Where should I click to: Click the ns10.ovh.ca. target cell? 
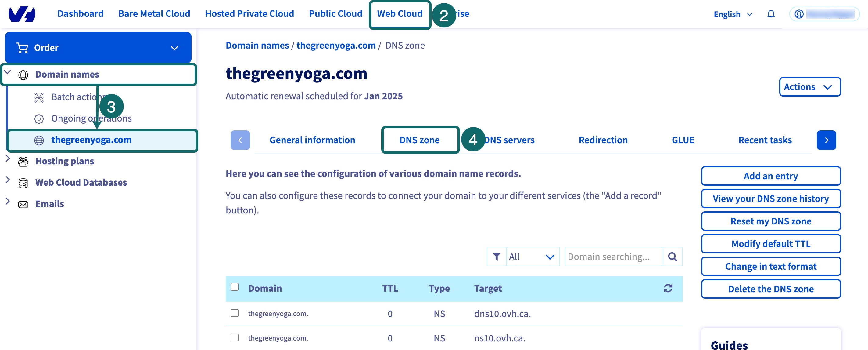coord(499,338)
